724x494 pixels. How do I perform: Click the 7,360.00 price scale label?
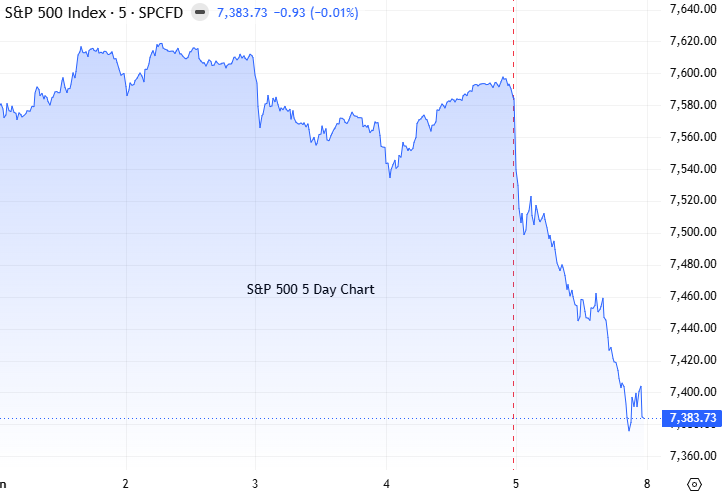(x=693, y=456)
